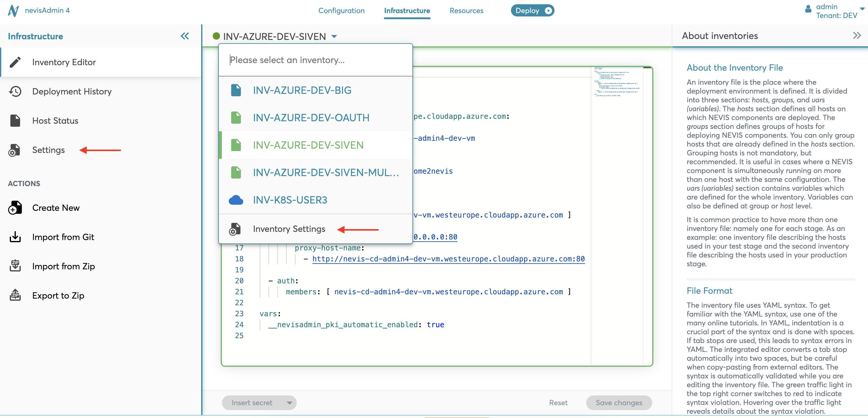Click the INV-K8S-USER3 cloud icon
Viewport: 868px width, 418px height.
[x=236, y=200]
